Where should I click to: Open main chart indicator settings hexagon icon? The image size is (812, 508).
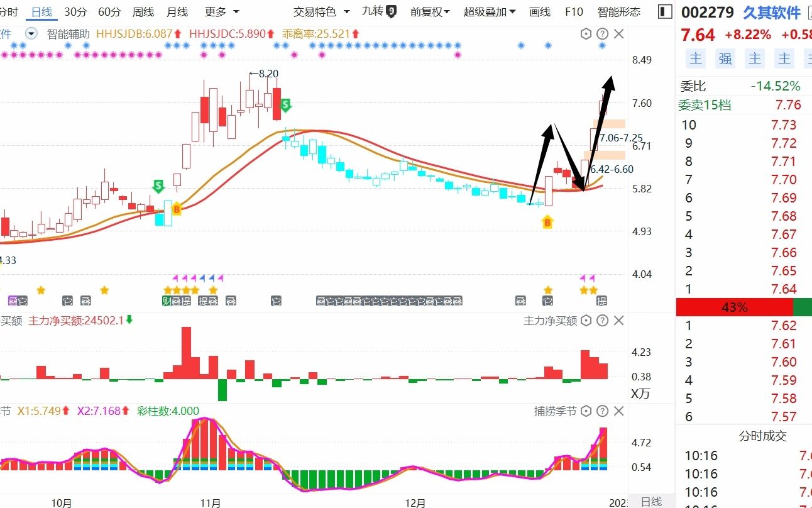[x=586, y=34]
